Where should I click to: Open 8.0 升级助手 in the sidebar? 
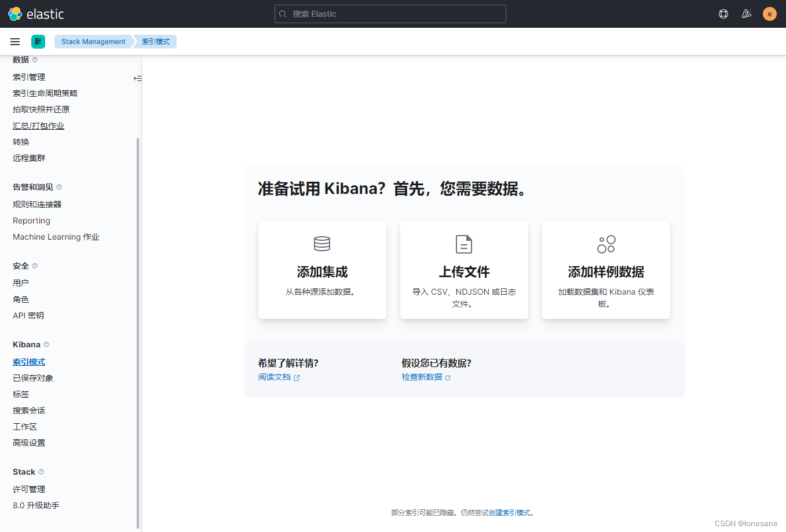click(36, 505)
